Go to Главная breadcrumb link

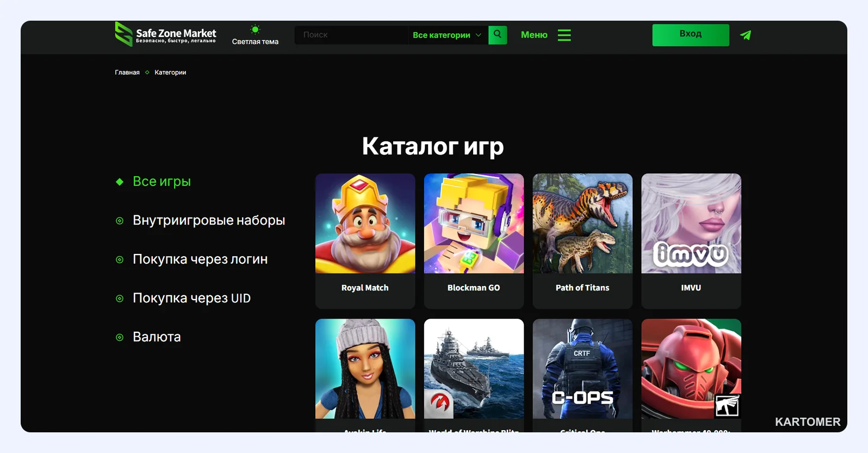point(127,72)
